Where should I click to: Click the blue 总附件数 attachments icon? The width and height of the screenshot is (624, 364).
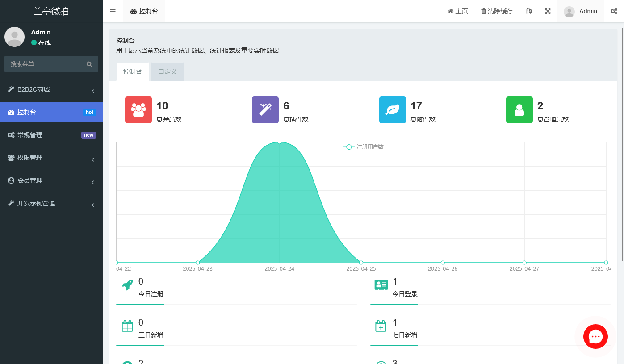(x=392, y=109)
